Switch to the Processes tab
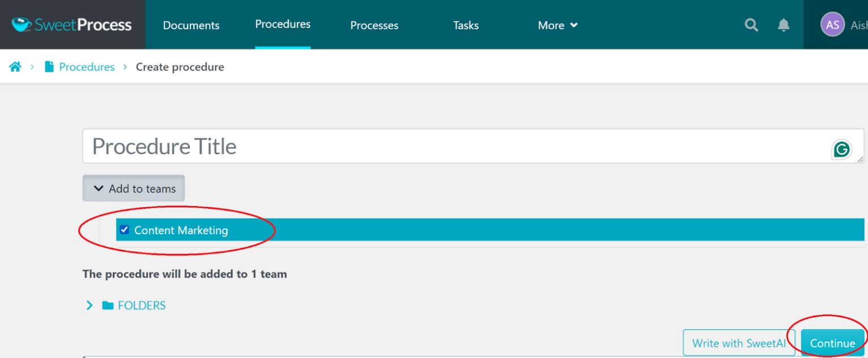This screenshot has width=868, height=358. 374,25
